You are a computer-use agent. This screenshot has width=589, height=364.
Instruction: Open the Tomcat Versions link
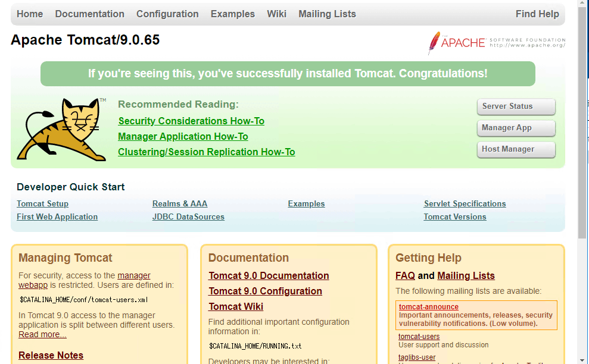coord(455,216)
